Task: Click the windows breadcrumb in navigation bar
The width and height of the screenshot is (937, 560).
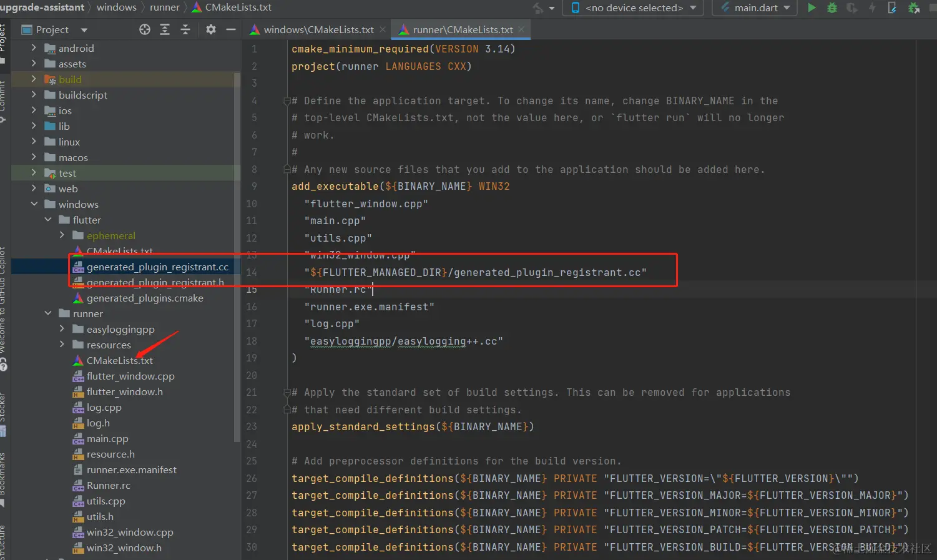Action: click(117, 7)
